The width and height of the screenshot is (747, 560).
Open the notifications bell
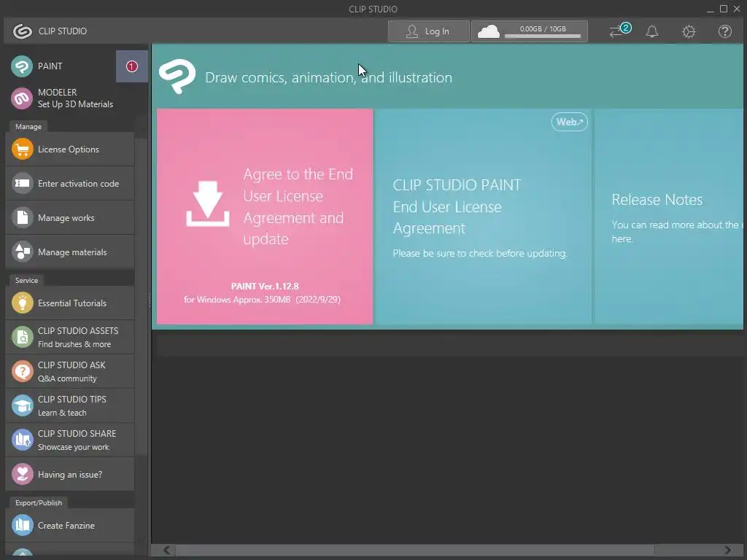(651, 31)
